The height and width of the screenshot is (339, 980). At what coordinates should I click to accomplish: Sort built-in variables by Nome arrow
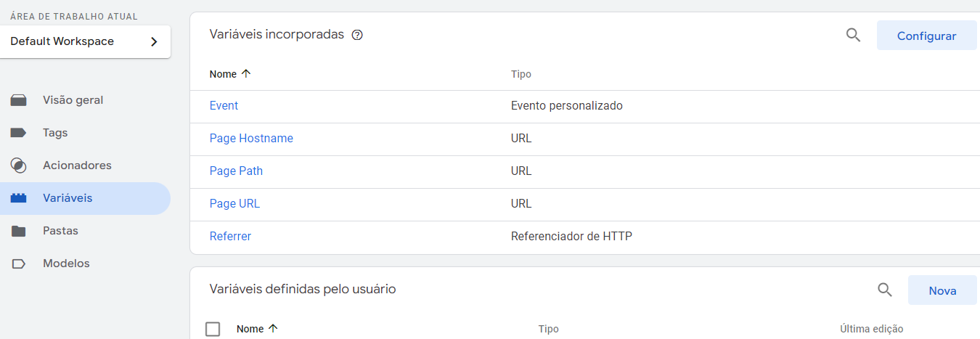point(245,74)
